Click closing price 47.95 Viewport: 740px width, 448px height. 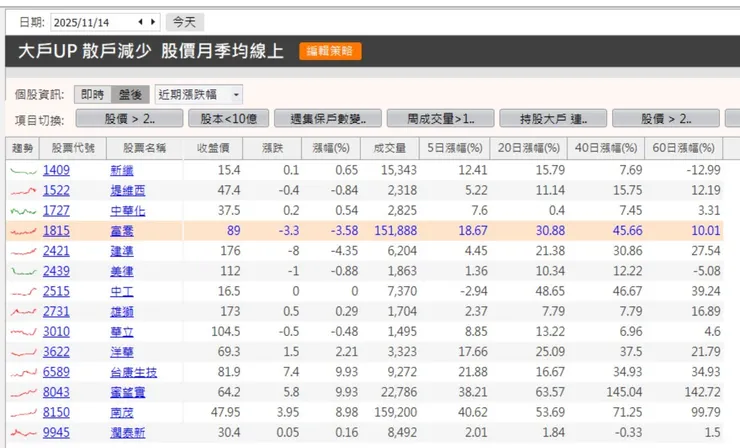coord(226,413)
